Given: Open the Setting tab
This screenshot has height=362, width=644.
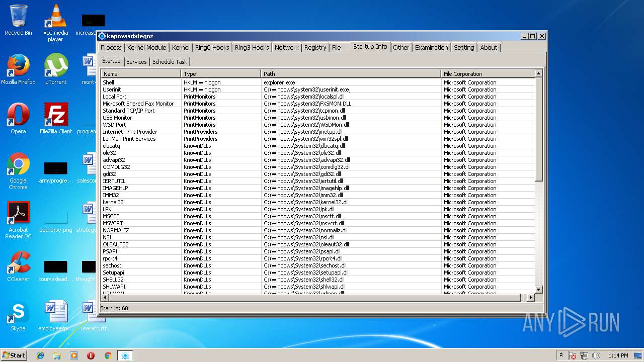Looking at the screenshot, I should coord(464,47).
